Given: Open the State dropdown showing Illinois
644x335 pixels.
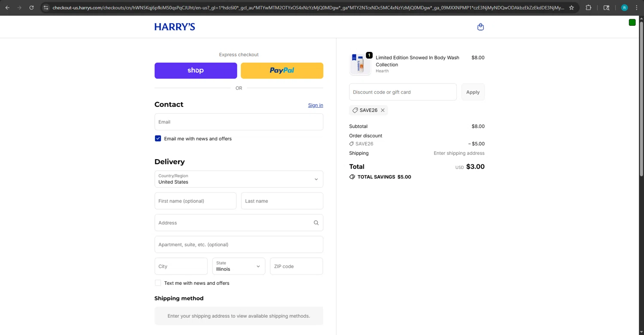Looking at the screenshot, I should point(239,266).
